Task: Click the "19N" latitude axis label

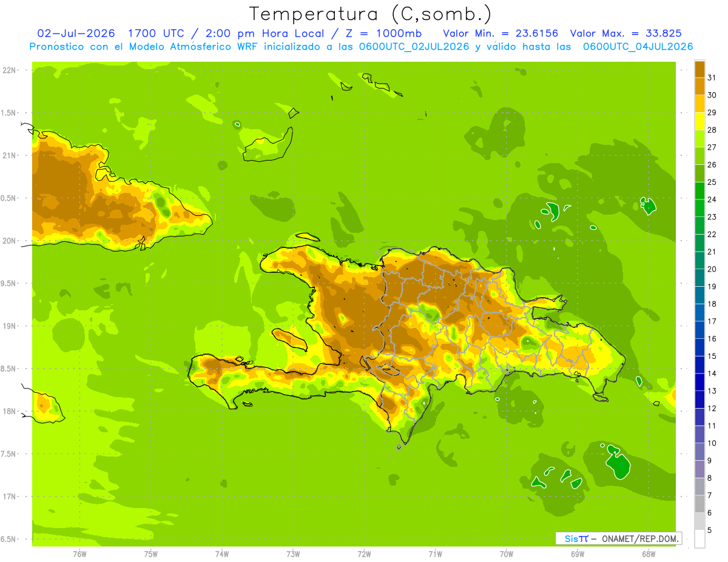Action: pyautogui.click(x=10, y=326)
